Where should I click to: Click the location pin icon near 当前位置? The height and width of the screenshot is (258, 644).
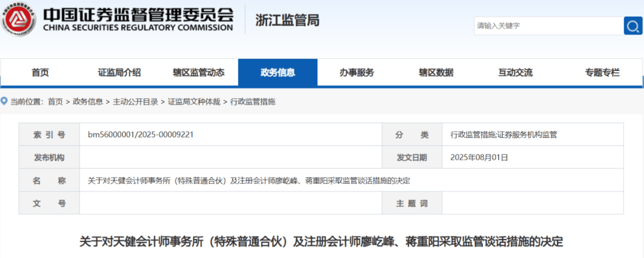[x=4, y=101]
